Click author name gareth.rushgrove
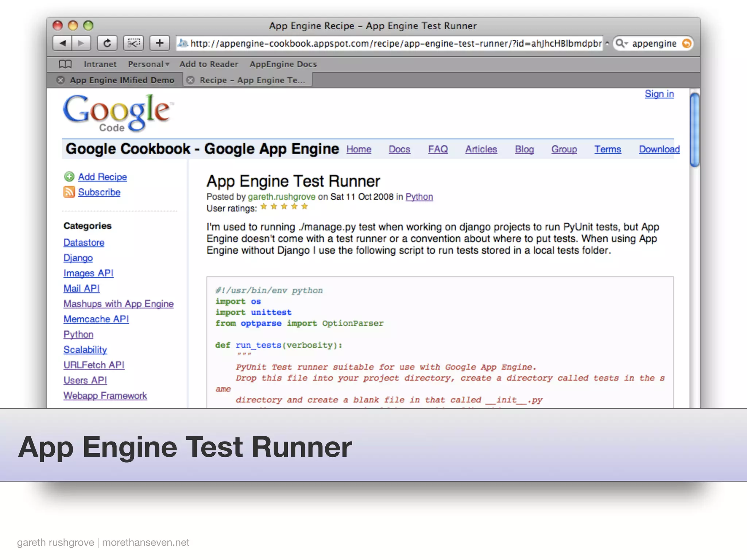The height and width of the screenshot is (560, 747). pos(282,197)
